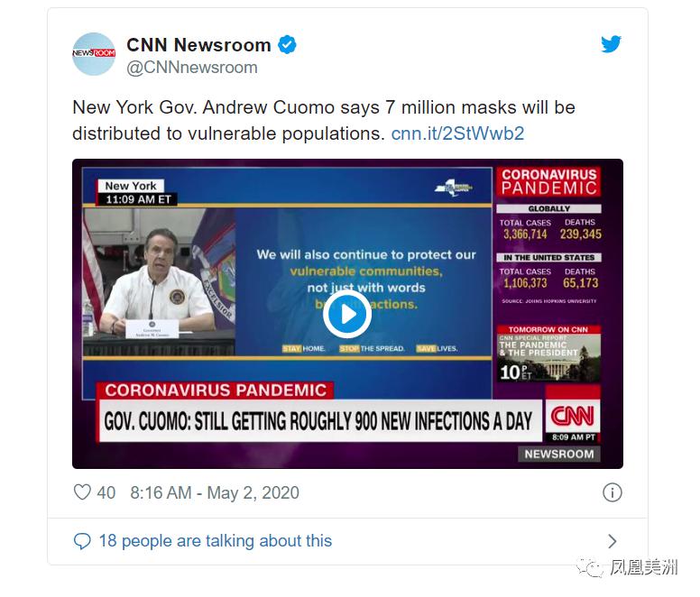Like the tweet with heart icon

point(82,492)
